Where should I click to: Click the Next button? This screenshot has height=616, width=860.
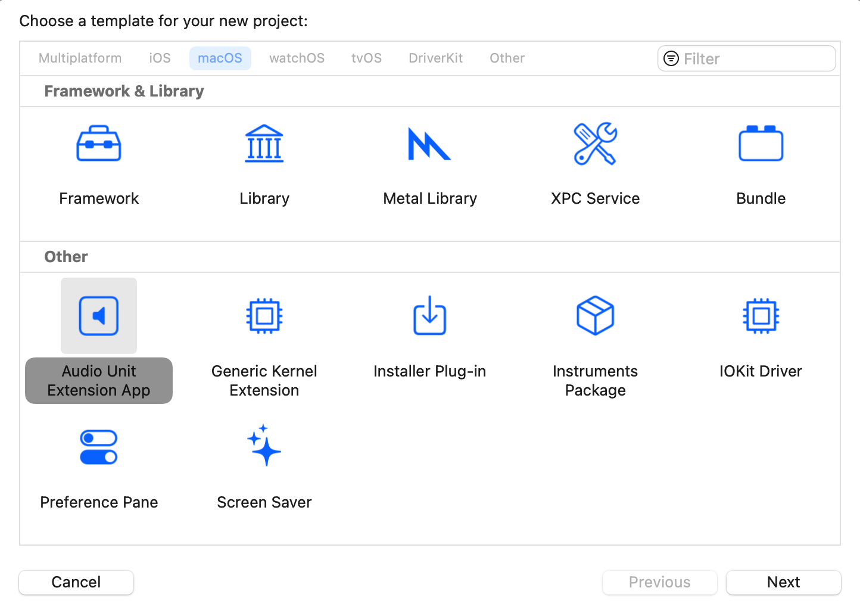tap(783, 582)
